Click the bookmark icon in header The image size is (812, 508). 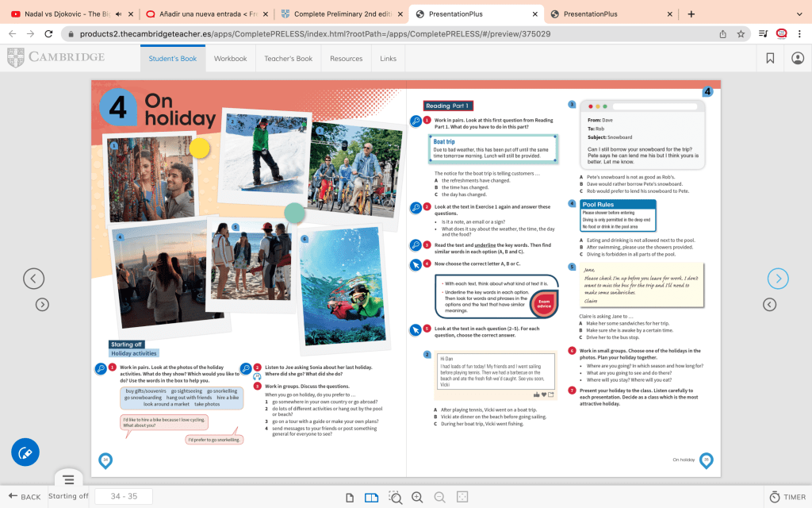click(770, 58)
